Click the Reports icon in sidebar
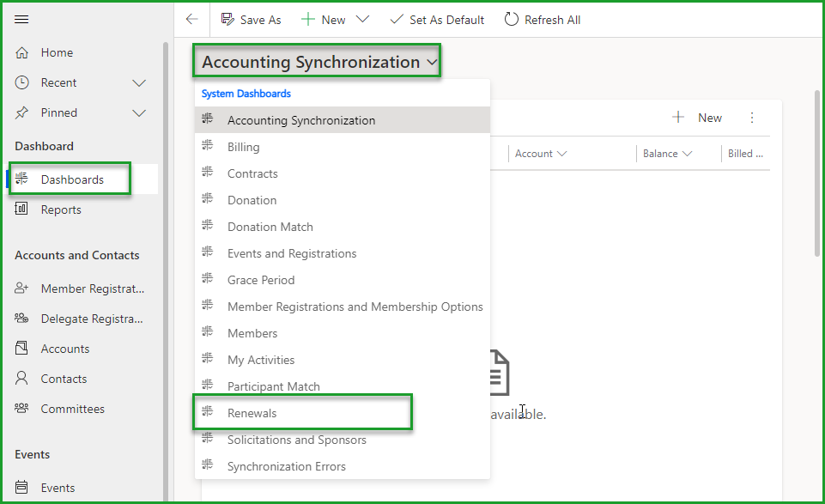The image size is (825, 504). [x=22, y=209]
